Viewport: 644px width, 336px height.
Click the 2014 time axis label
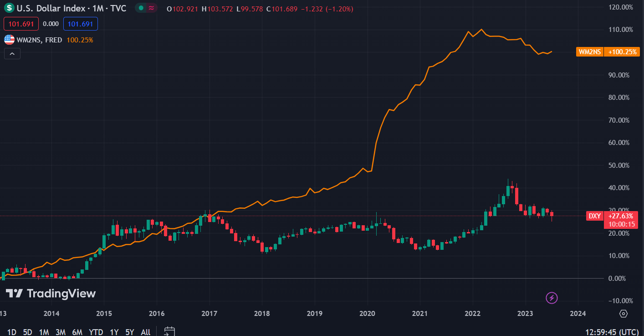click(x=51, y=314)
